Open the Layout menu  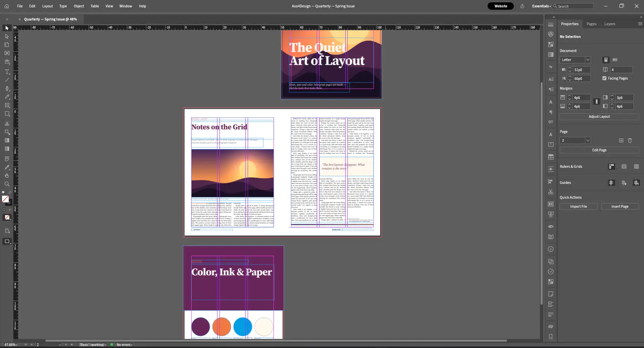[47, 6]
